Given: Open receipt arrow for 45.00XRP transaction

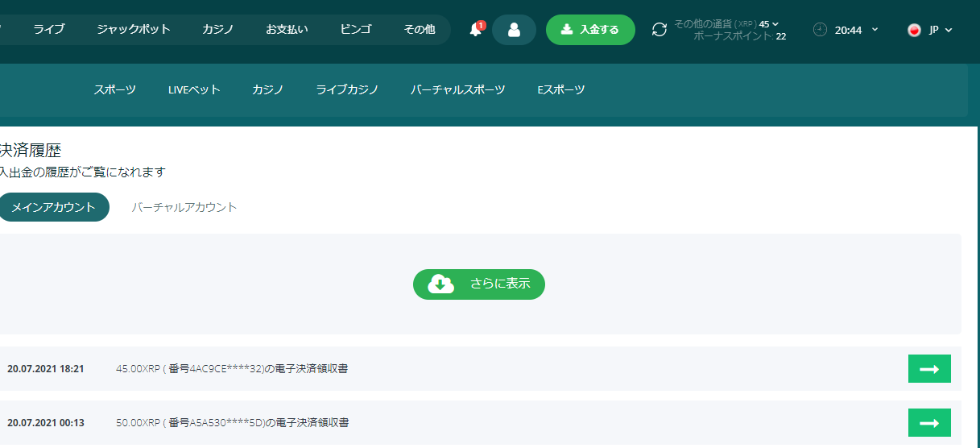Looking at the screenshot, I should tap(929, 369).
